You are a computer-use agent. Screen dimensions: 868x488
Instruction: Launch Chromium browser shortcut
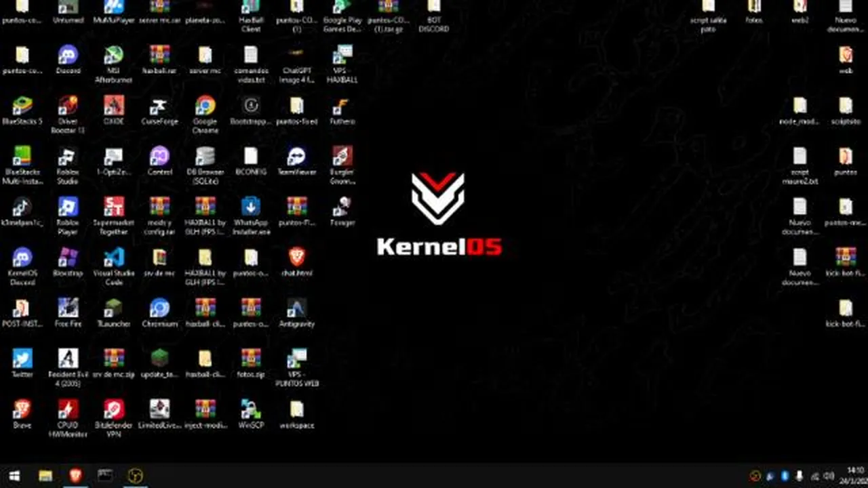pyautogui.click(x=159, y=313)
